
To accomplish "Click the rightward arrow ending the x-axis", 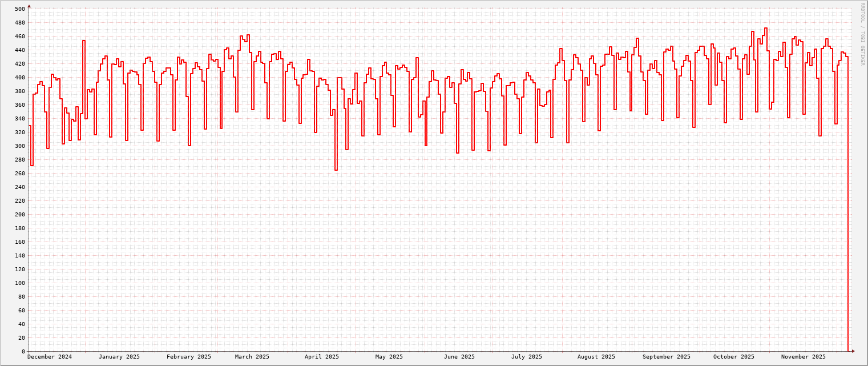I will coord(852,352).
